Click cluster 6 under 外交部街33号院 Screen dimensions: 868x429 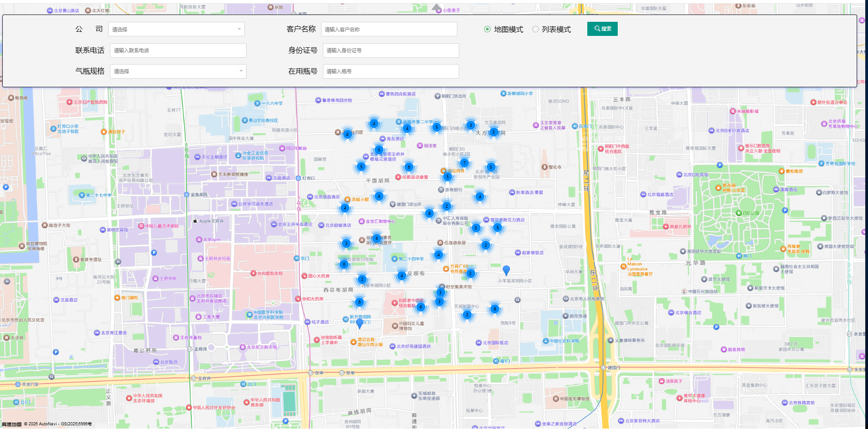344,264
